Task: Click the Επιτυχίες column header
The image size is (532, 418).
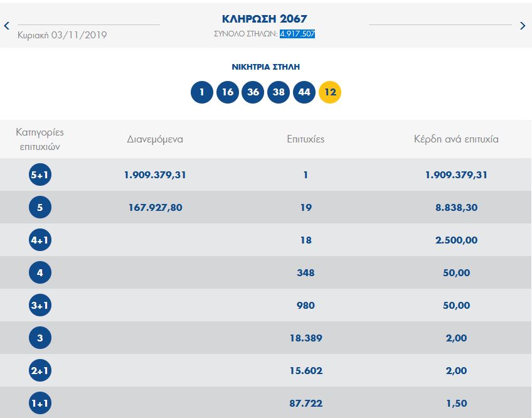Action: coord(306,139)
